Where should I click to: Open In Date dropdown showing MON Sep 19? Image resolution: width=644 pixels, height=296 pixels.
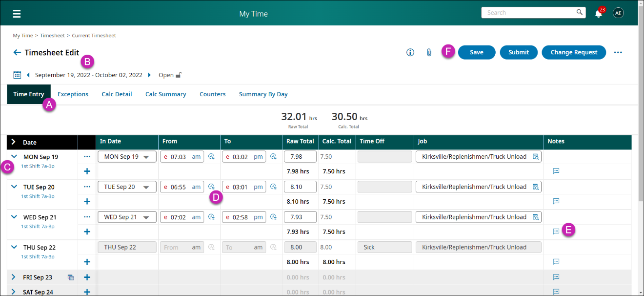(x=127, y=157)
